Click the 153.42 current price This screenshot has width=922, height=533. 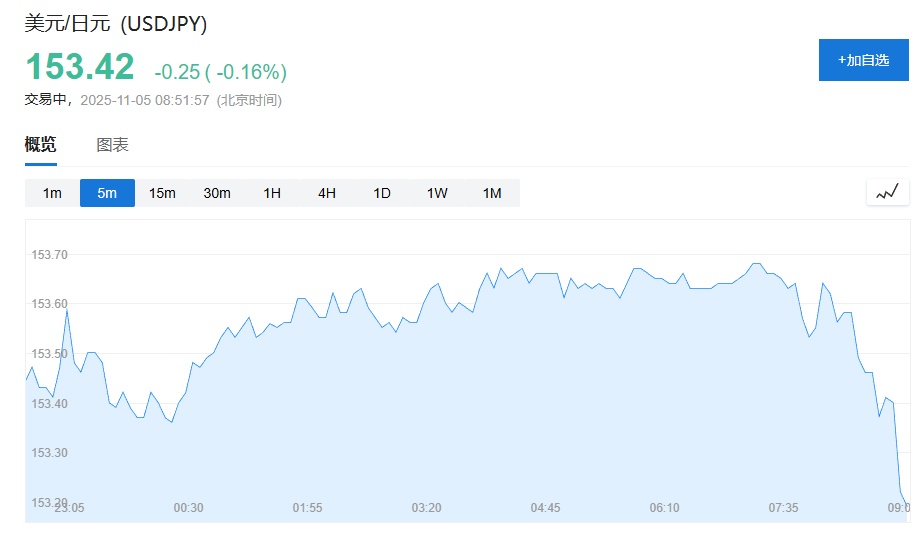(x=80, y=67)
